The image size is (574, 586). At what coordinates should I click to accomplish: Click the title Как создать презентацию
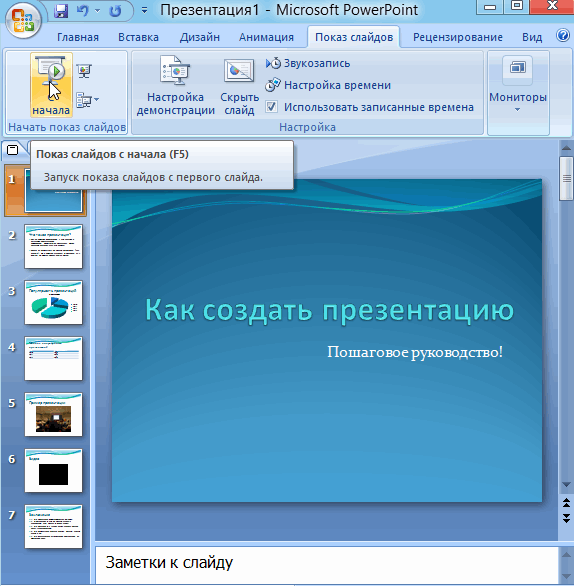[x=329, y=310]
